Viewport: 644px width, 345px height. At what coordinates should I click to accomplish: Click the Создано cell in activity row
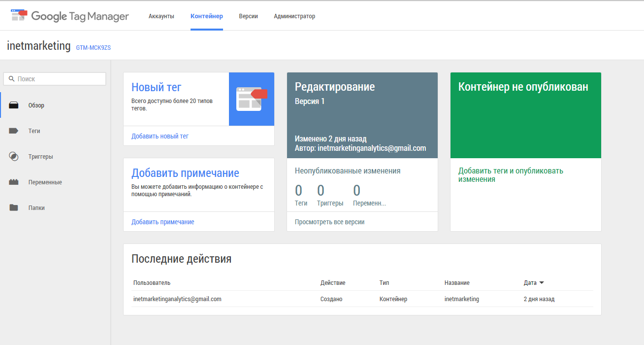tap(331, 299)
